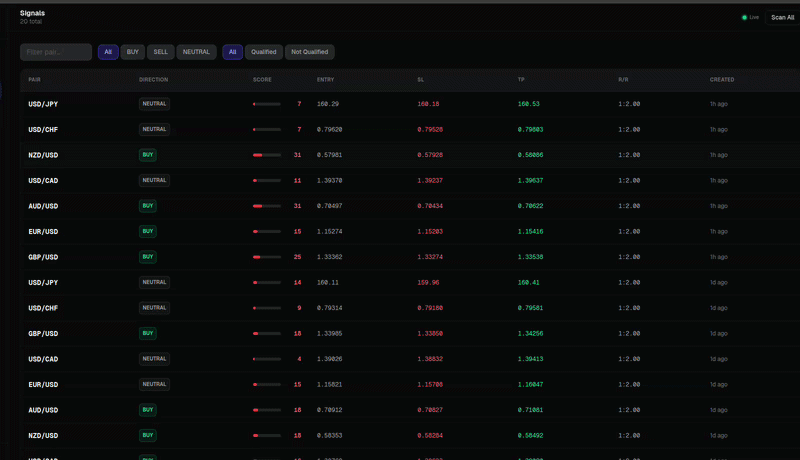The width and height of the screenshot is (800, 460).
Task: Open NZD/USD pair with entry 0.58353
Action: click(43, 436)
